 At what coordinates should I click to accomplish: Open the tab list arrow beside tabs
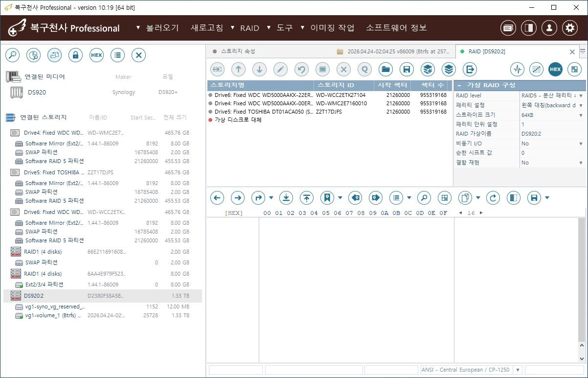pos(583,51)
